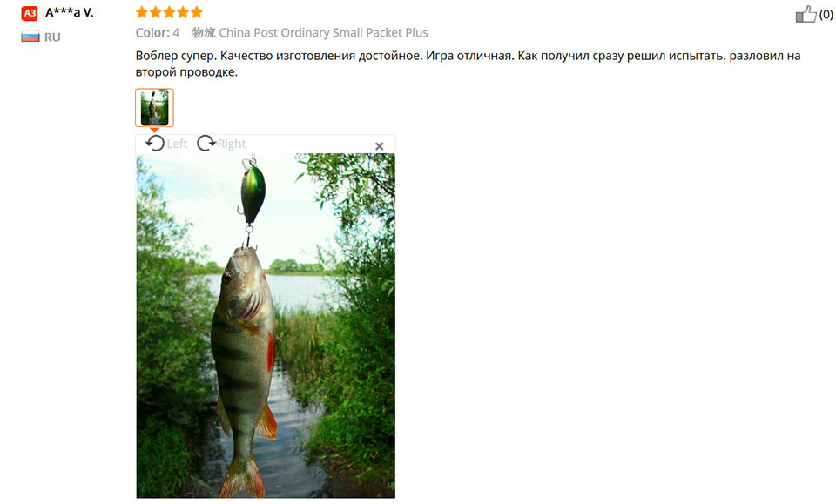Click the fifth orange rating star
The width and height of the screenshot is (836, 504).
pyautogui.click(x=197, y=12)
